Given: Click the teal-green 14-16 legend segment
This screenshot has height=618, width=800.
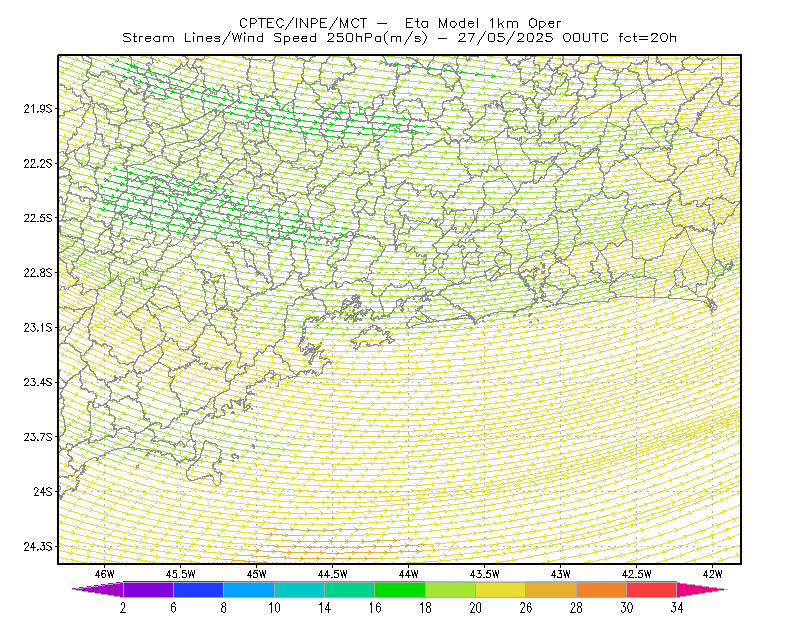Looking at the screenshot, I should pos(349,589).
